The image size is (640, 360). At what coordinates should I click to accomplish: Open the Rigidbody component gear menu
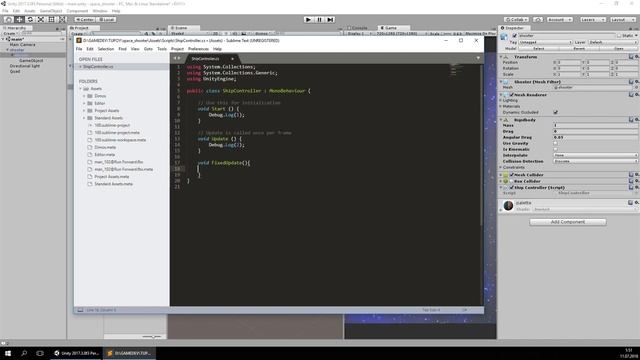(x=637, y=120)
